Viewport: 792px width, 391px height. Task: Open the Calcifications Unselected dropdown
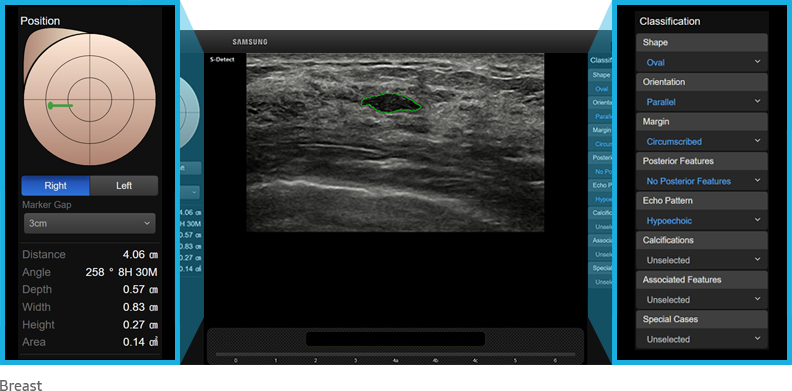click(x=702, y=260)
